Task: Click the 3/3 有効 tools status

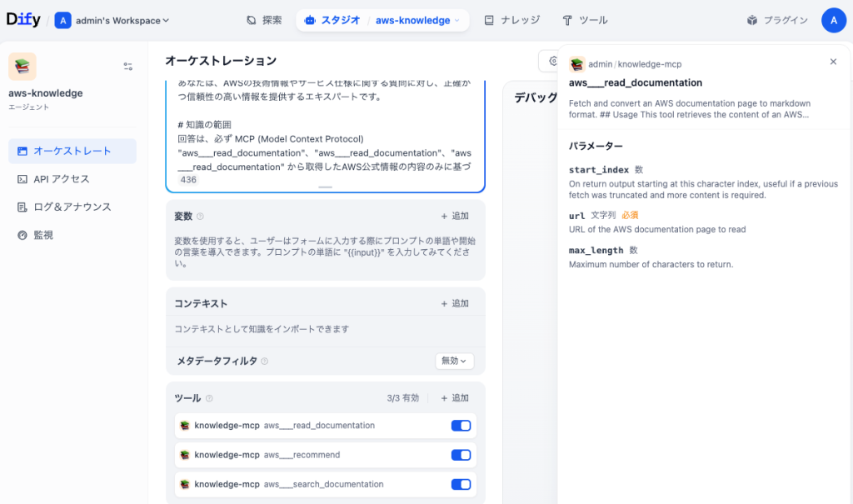Action: pyautogui.click(x=403, y=398)
